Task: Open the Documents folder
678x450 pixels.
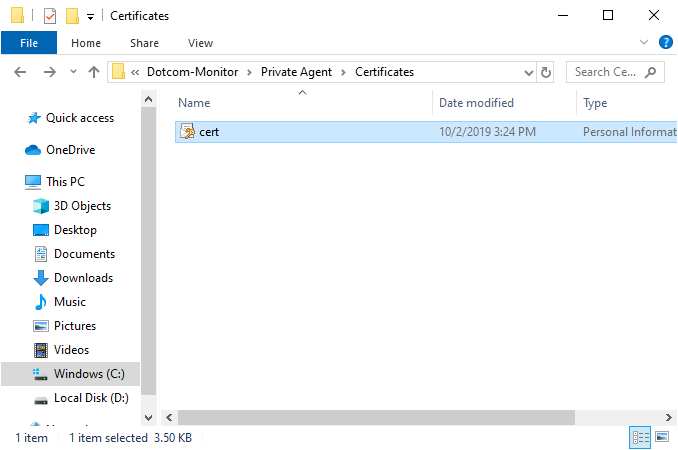Action: tap(74, 254)
